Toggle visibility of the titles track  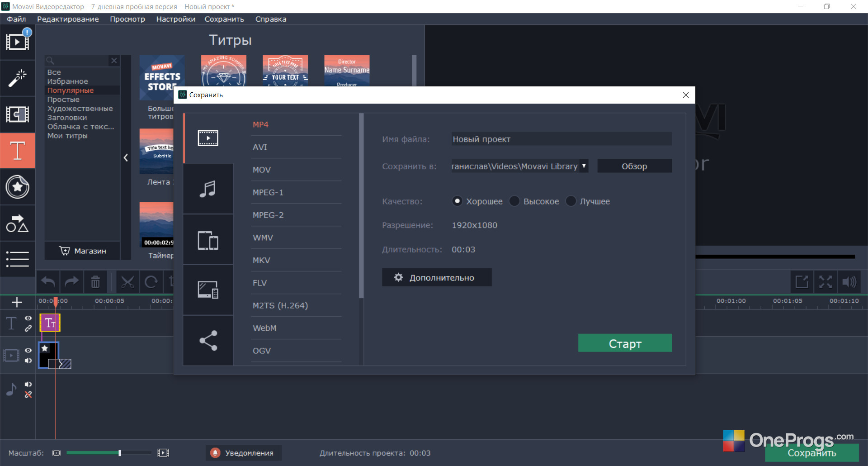point(28,318)
